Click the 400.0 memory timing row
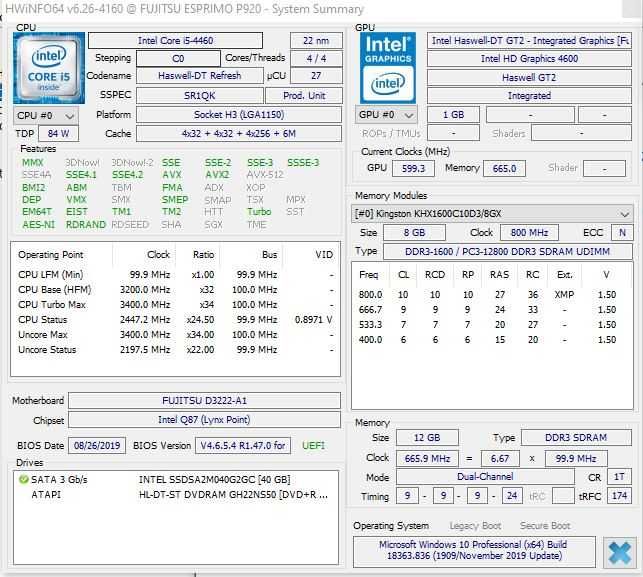The width and height of the screenshot is (643, 577). tap(492, 340)
